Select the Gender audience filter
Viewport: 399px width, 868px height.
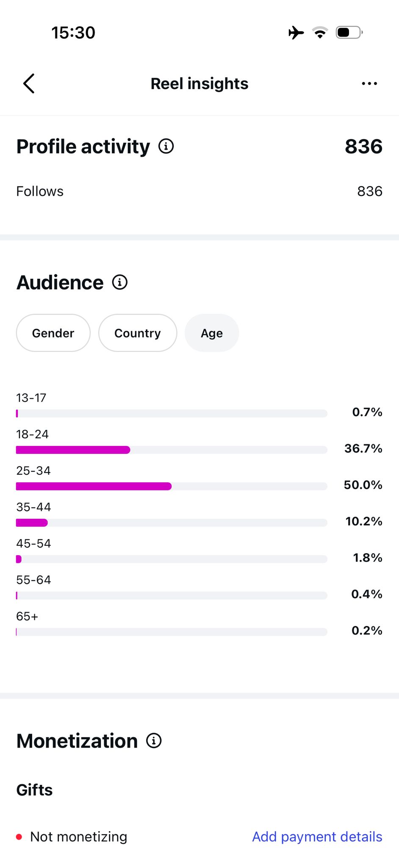coord(53,333)
